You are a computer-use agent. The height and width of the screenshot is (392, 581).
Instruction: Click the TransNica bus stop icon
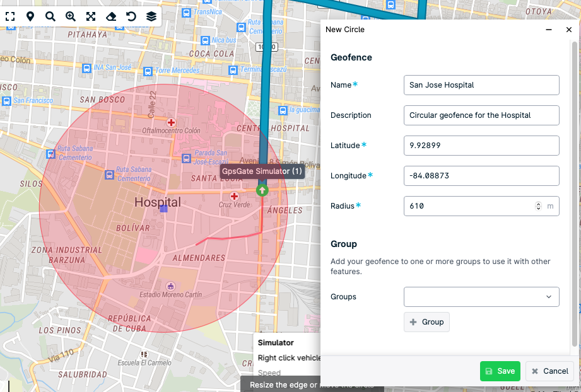pos(186,13)
